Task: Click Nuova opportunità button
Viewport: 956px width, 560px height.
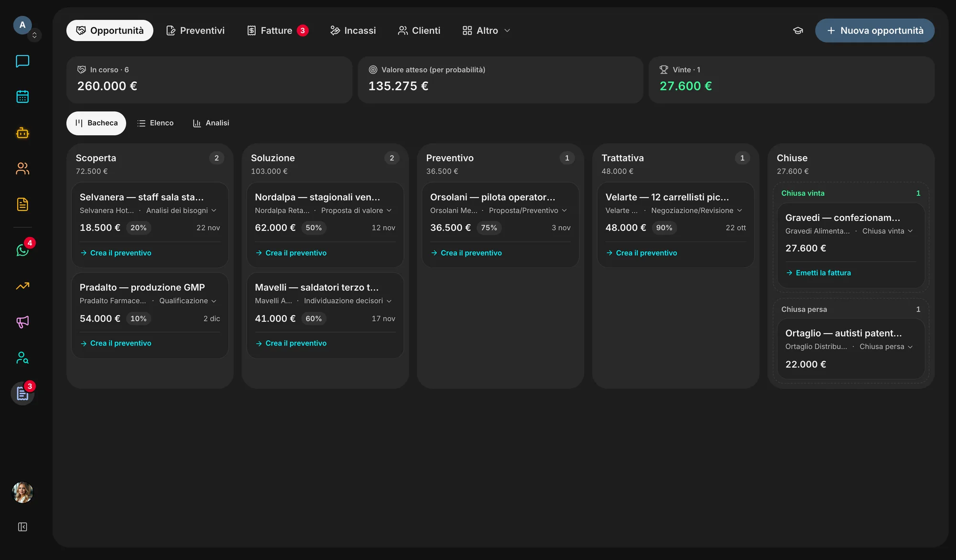Action: (x=875, y=31)
